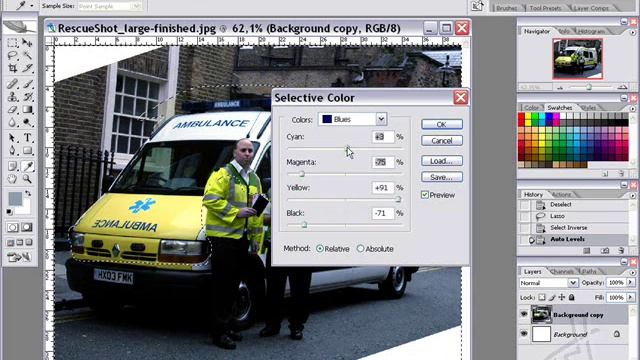This screenshot has height=360, width=640.
Task: Switch to the Histogram tab
Action: pos(591,31)
